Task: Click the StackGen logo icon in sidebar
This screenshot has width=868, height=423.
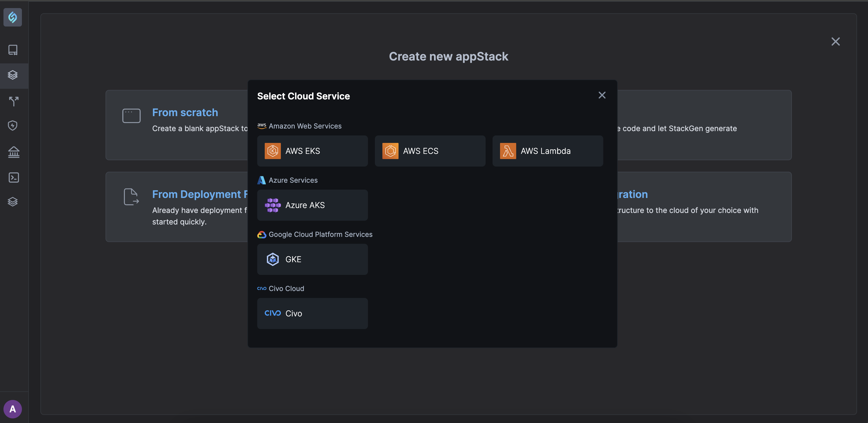Action: tap(13, 17)
